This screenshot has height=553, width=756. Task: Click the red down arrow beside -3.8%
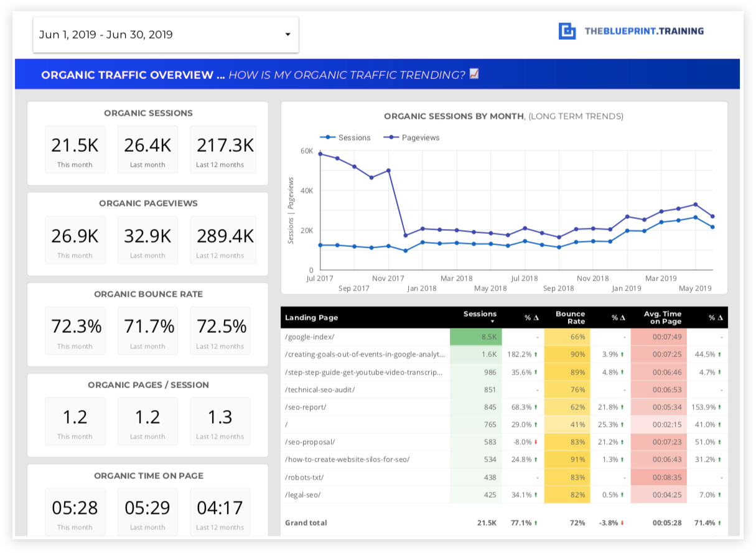pos(623,523)
